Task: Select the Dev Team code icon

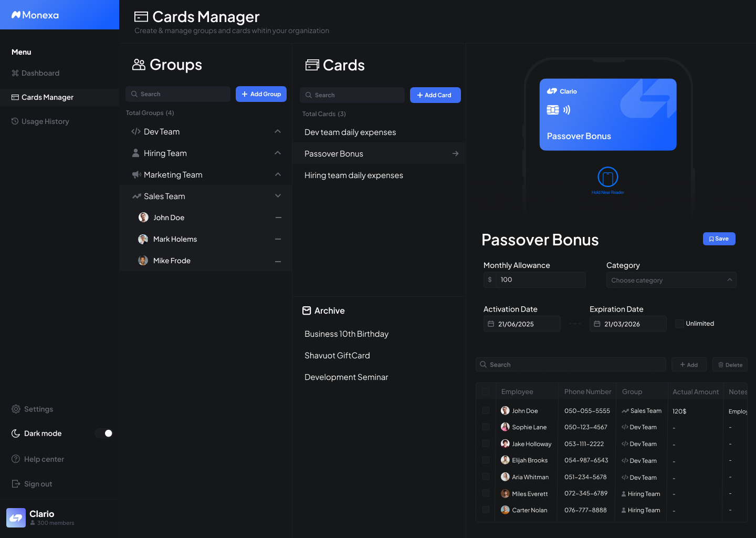Action: [x=135, y=131]
